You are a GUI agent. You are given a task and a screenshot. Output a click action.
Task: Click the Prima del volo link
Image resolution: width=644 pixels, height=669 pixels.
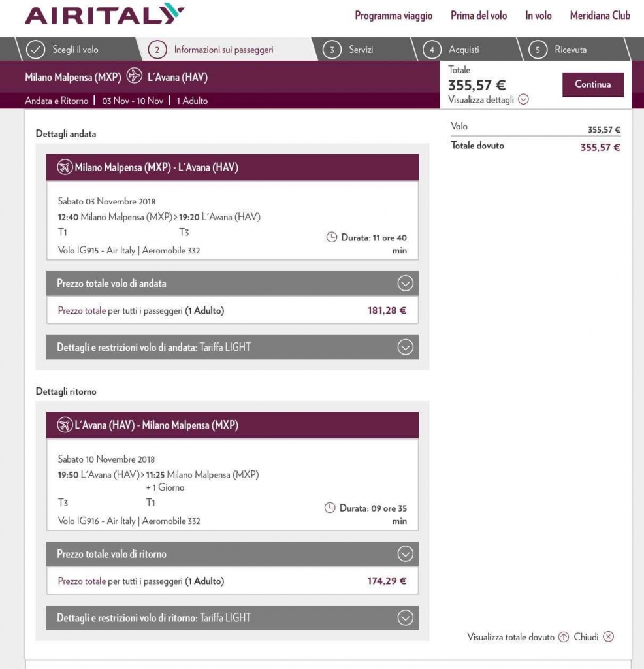click(x=479, y=16)
